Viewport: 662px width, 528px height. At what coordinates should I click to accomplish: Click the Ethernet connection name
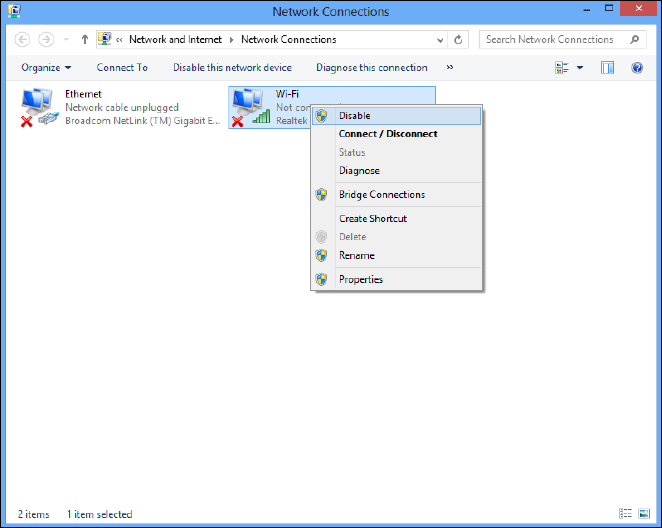tap(83, 94)
